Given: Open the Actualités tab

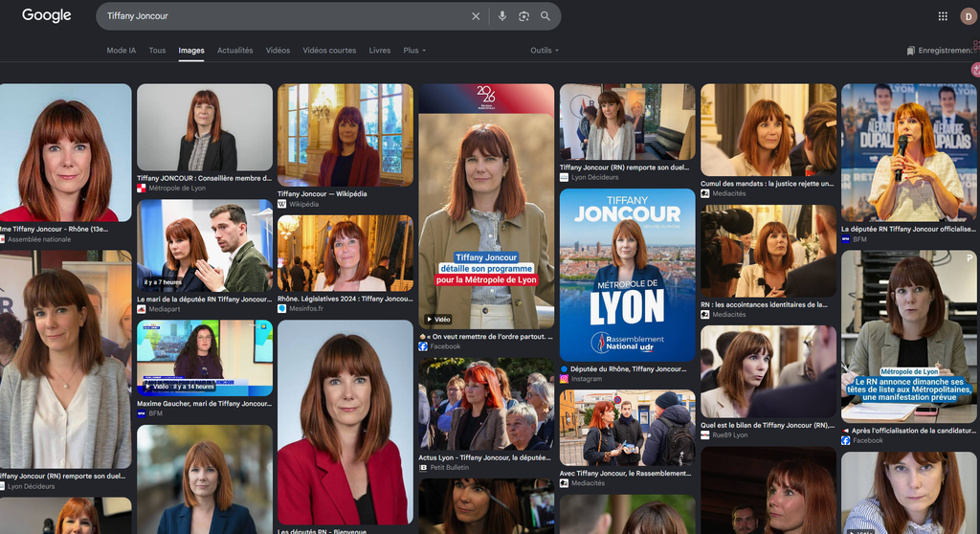Looking at the screenshot, I should 235,51.
